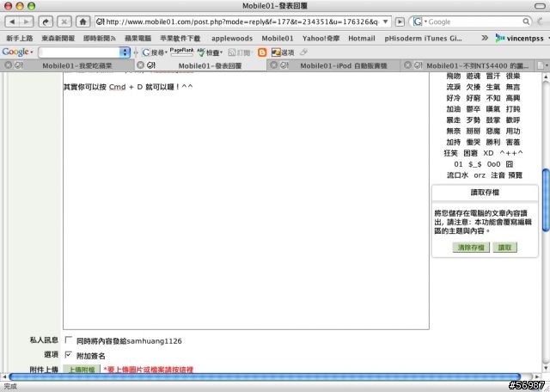Open the 新手上路 bookmark
Screen dimensions: 550x392
(20, 38)
